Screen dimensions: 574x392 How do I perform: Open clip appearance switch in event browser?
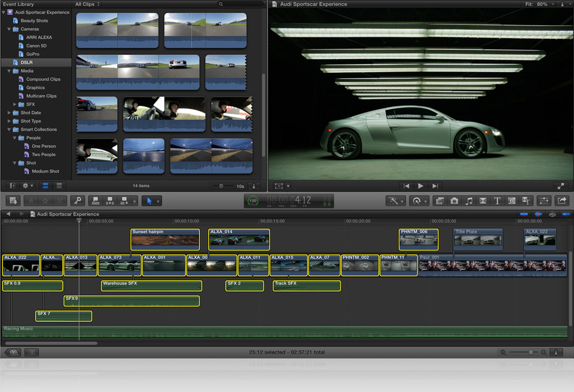click(x=254, y=186)
